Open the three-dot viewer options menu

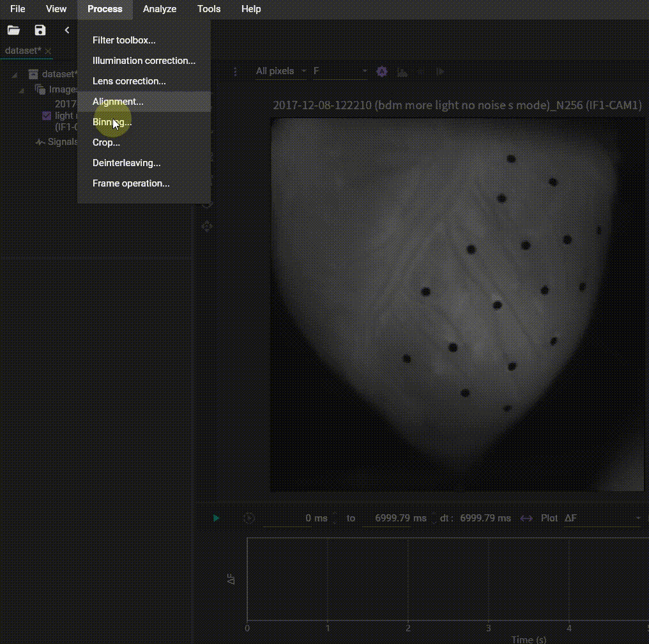pos(234,72)
